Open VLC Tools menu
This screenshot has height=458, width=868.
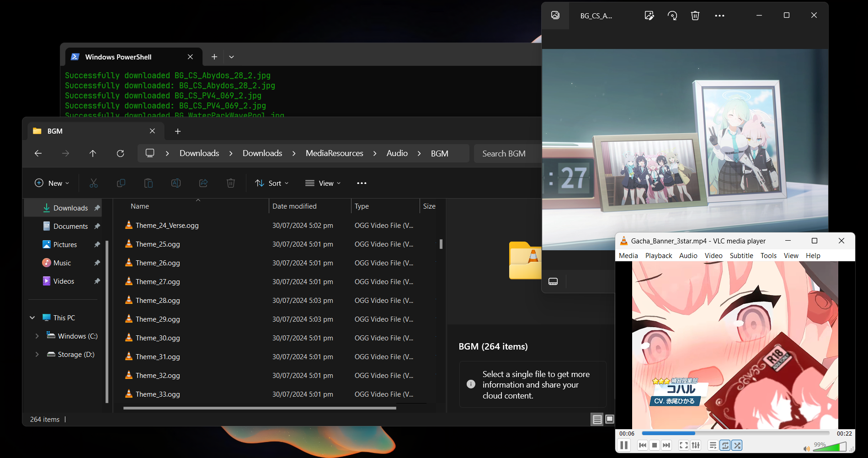coord(769,256)
